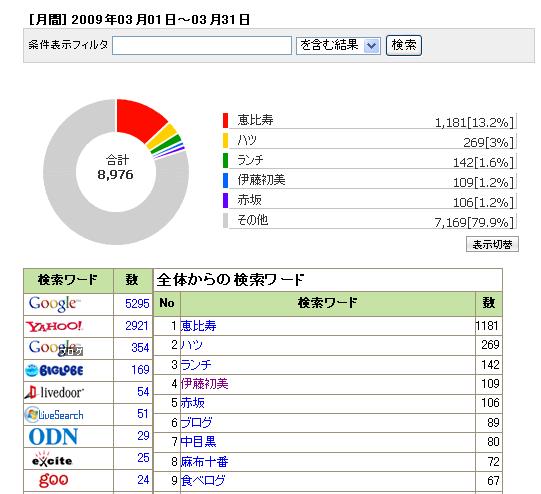This screenshot has width=541, height=494.
Task: Click the Google search engine logo
Action: (55, 304)
